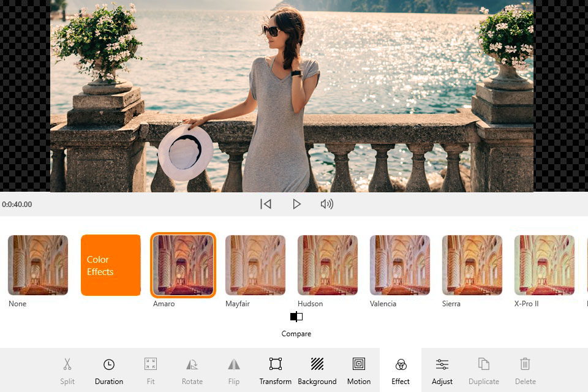588x392 pixels.
Task: Mute the preview volume
Action: [x=327, y=204]
